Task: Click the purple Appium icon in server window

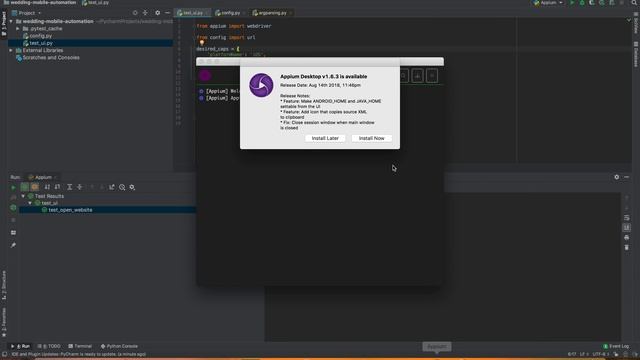Action: (205, 76)
